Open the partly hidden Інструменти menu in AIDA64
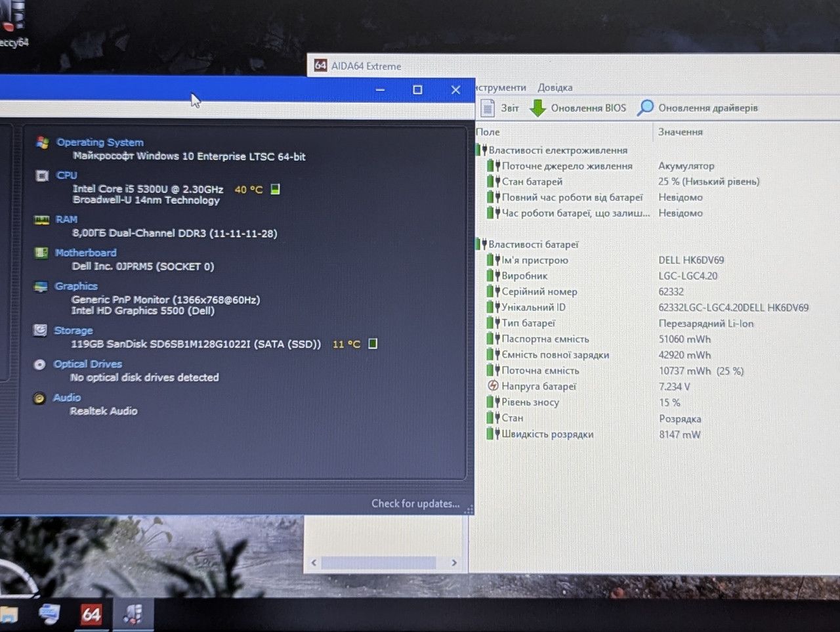Image resolution: width=840 pixels, height=632 pixels. [501, 87]
